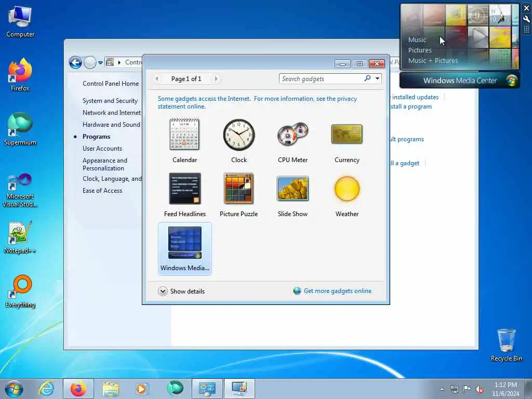Click the default programs link
The width and height of the screenshot is (532, 399).
tap(407, 139)
